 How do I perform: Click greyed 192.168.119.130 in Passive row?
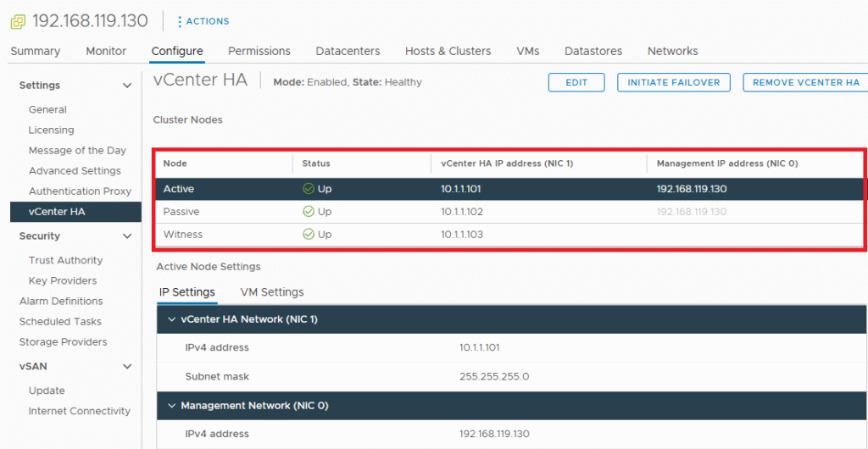(x=692, y=212)
